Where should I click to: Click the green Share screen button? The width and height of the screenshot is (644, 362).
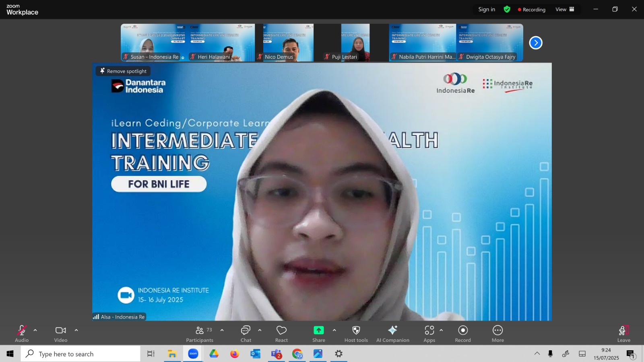[318, 334]
